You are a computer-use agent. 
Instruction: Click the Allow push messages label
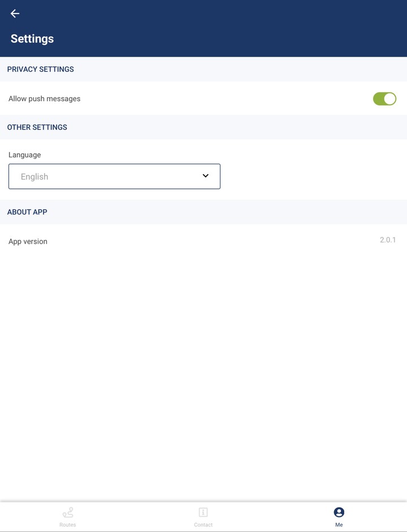(x=45, y=99)
